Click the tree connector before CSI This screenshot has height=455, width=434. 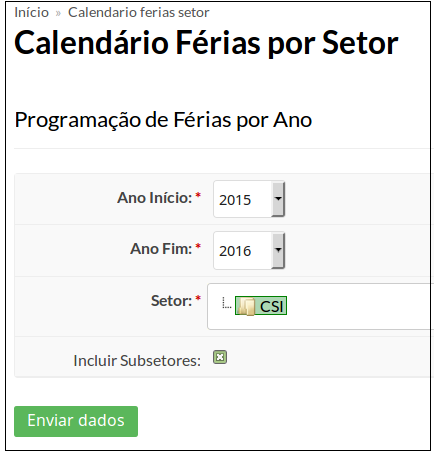[227, 303]
